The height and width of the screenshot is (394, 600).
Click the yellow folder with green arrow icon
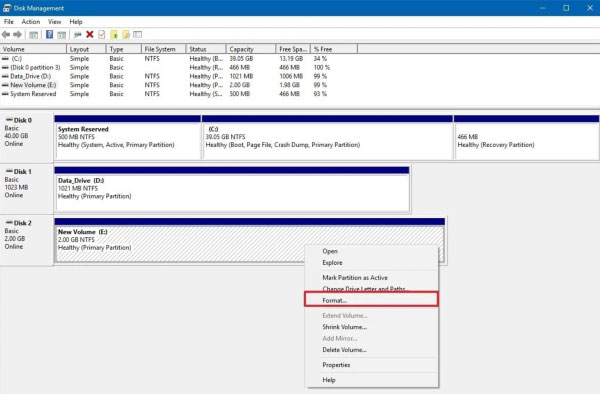tap(114, 34)
